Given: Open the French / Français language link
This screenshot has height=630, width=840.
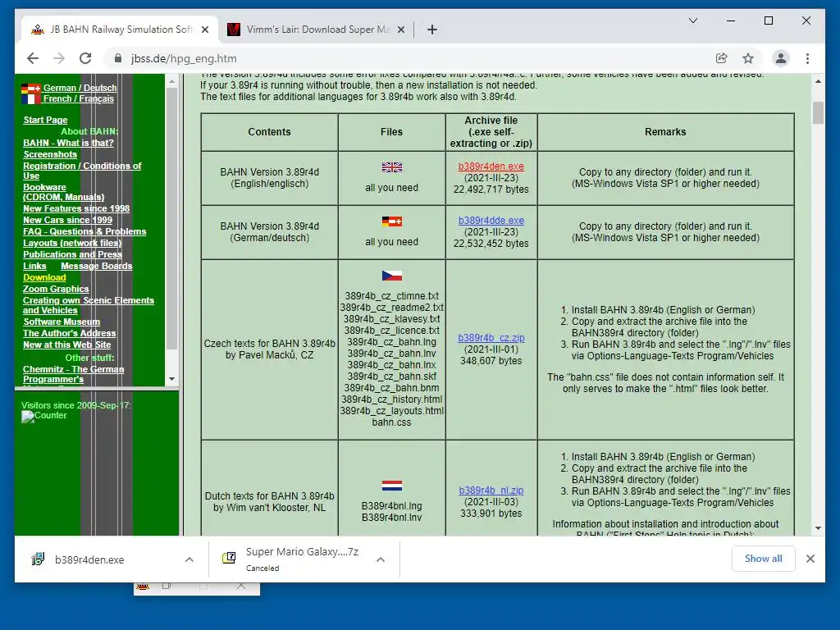Looking at the screenshot, I should 79,98.
